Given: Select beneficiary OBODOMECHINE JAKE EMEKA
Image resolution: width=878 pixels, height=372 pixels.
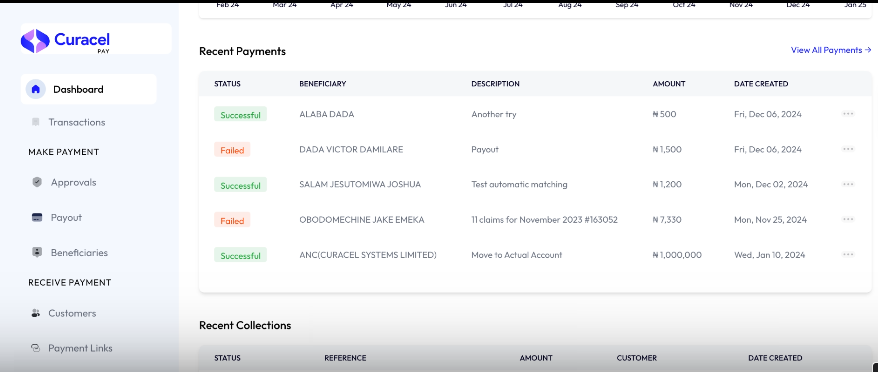Looking at the screenshot, I should pyautogui.click(x=362, y=220).
